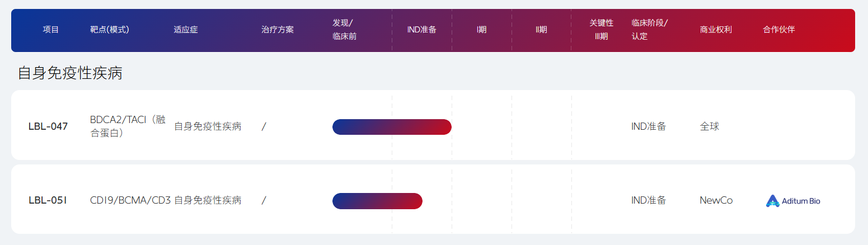Select the LBL-047 project name

(x=48, y=126)
